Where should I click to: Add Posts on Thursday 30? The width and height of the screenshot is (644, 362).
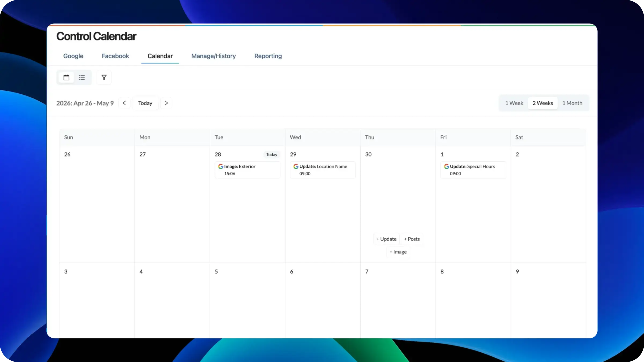click(412, 239)
